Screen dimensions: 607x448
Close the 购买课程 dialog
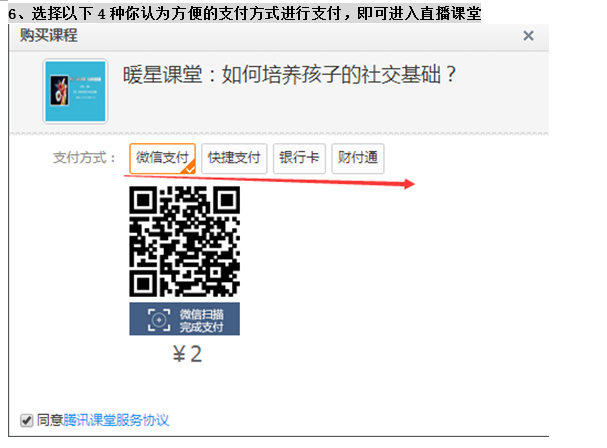point(528,36)
